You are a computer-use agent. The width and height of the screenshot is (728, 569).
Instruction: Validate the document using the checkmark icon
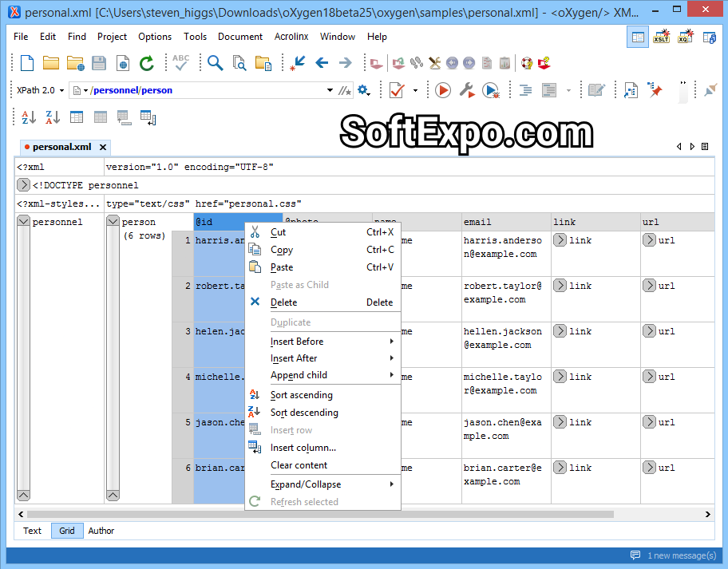click(x=397, y=90)
